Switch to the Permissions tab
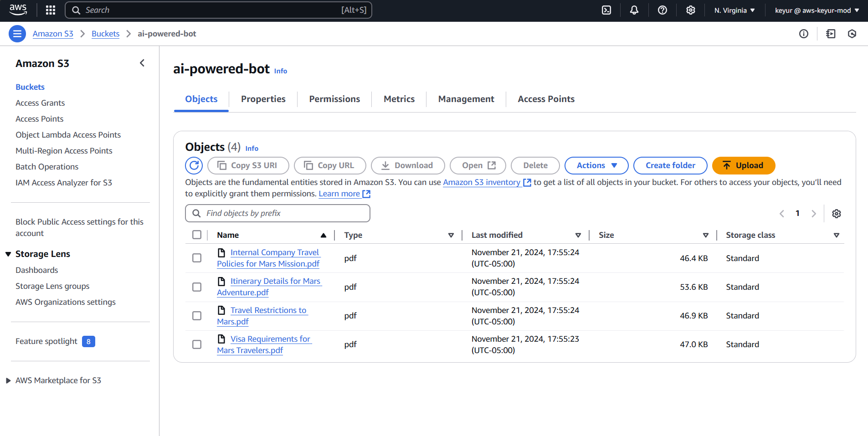Image resolution: width=868 pixels, height=436 pixels. pyautogui.click(x=334, y=99)
